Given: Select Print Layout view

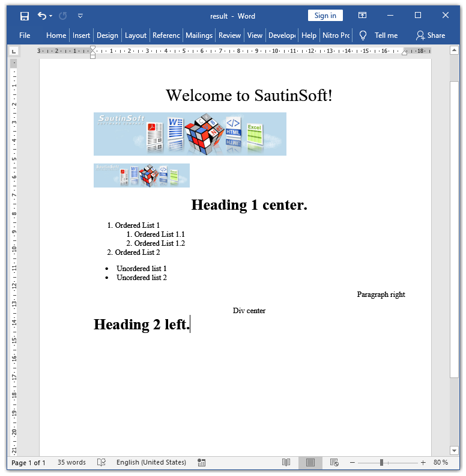Looking at the screenshot, I should click(310, 463).
